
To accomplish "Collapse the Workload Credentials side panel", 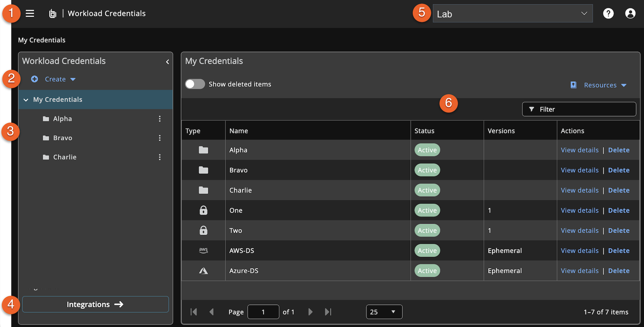I will pos(168,62).
